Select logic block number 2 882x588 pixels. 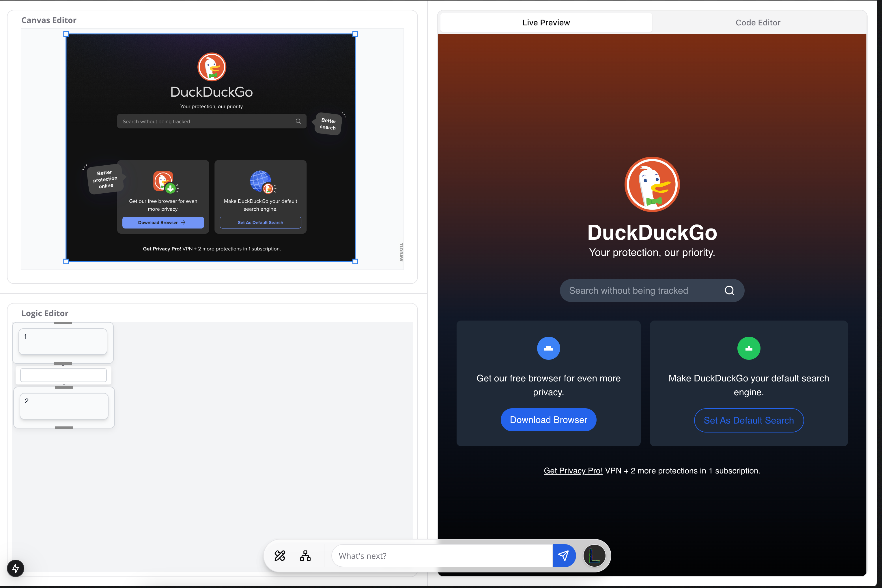64,406
